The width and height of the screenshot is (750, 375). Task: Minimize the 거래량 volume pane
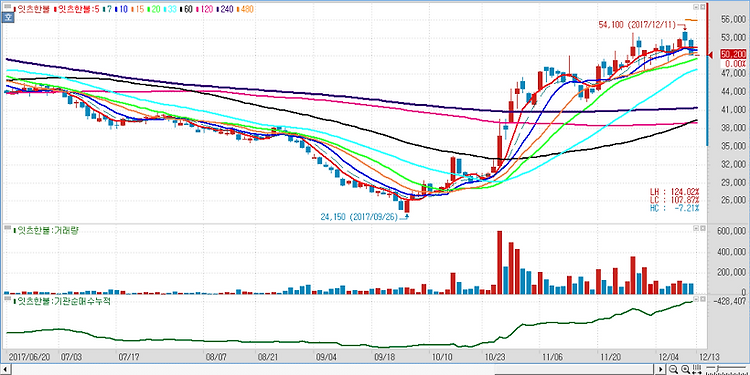696,229
